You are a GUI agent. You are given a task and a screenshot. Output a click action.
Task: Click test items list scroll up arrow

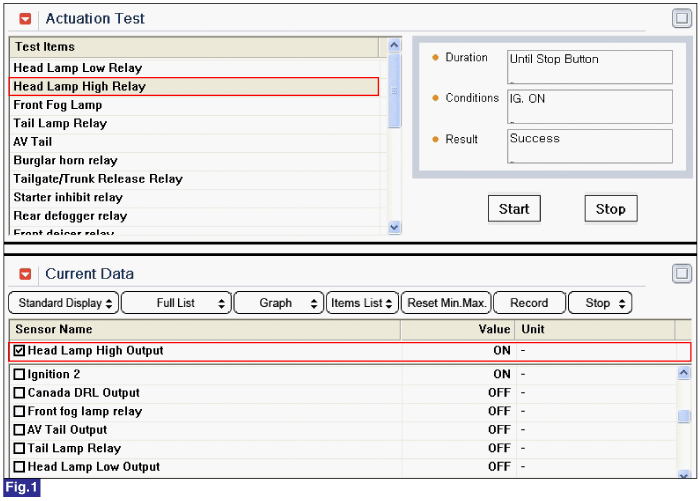click(x=394, y=45)
